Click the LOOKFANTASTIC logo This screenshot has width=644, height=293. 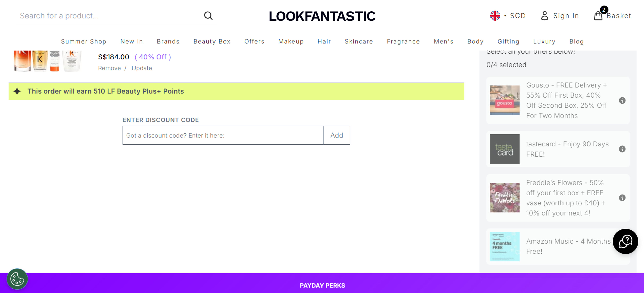click(322, 16)
